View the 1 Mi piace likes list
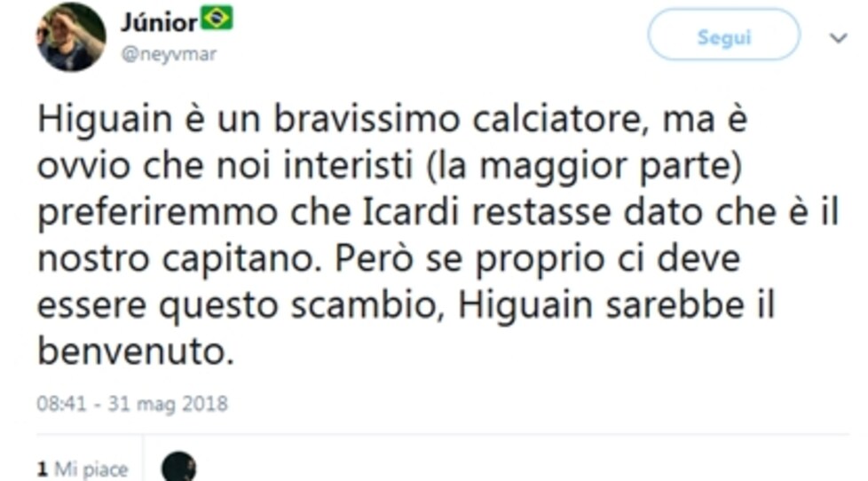Screen dimensions: 868x481 coord(83,469)
